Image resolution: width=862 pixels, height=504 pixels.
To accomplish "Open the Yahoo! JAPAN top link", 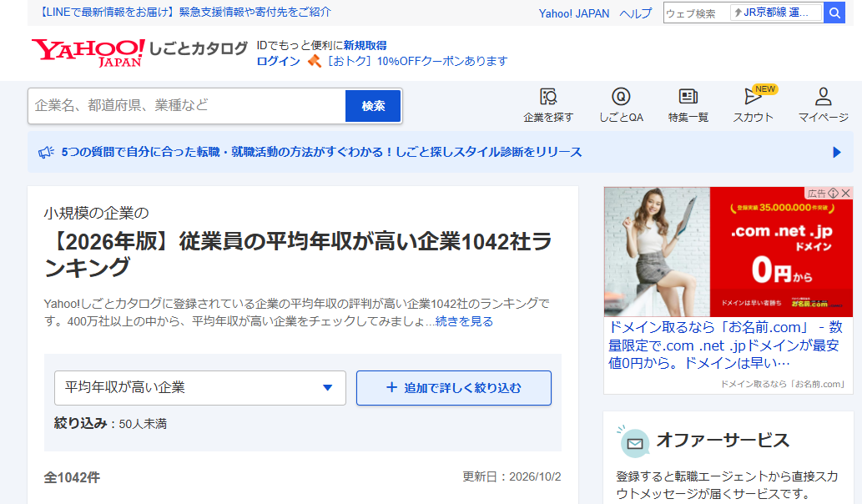I will [x=574, y=13].
